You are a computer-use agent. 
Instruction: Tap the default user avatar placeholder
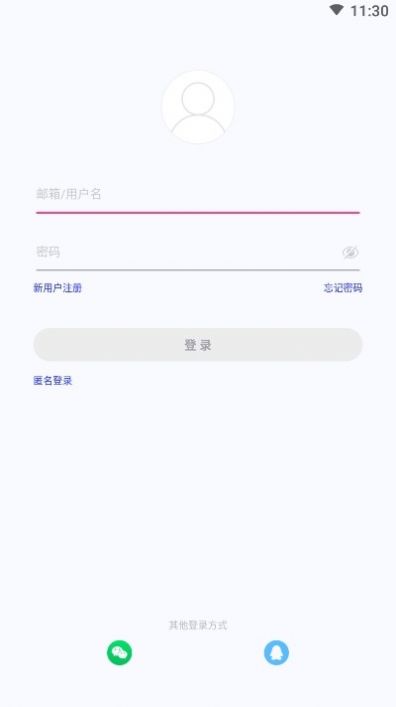point(198,107)
